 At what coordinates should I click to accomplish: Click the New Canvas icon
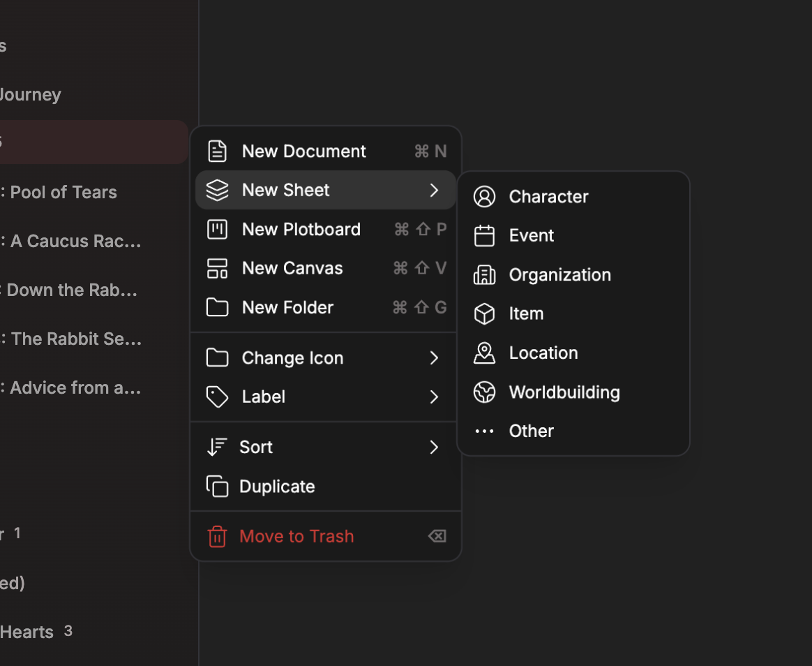pos(217,268)
